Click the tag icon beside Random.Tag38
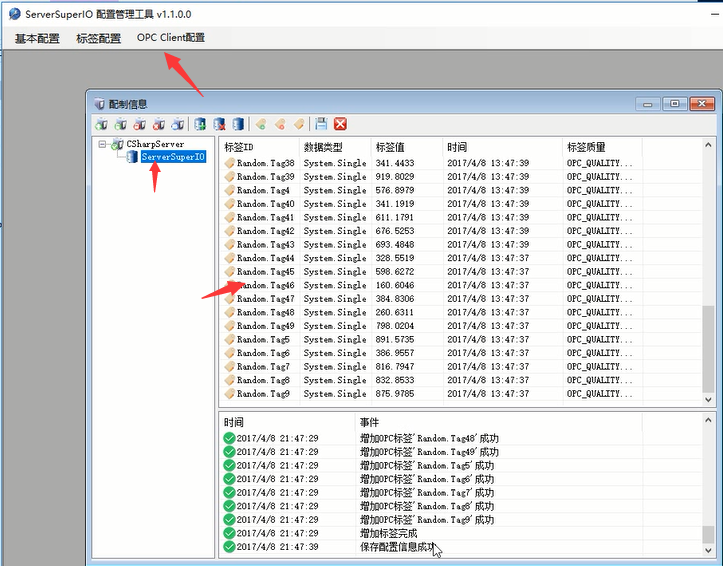 (x=230, y=163)
